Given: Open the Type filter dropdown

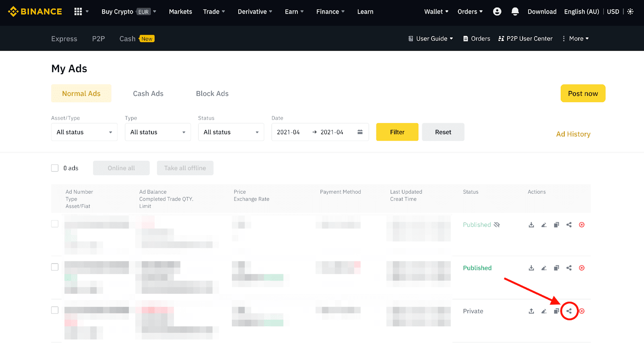Looking at the screenshot, I should pyautogui.click(x=158, y=132).
